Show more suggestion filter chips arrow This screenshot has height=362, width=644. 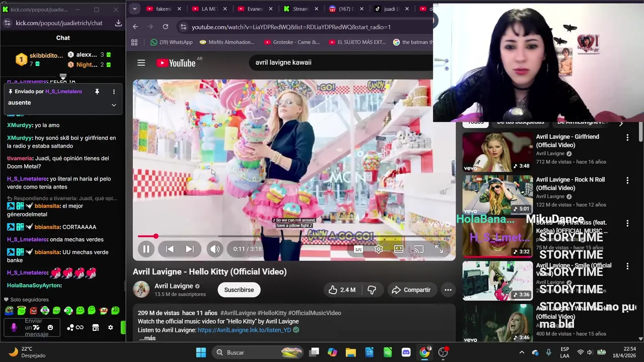[x=621, y=123]
